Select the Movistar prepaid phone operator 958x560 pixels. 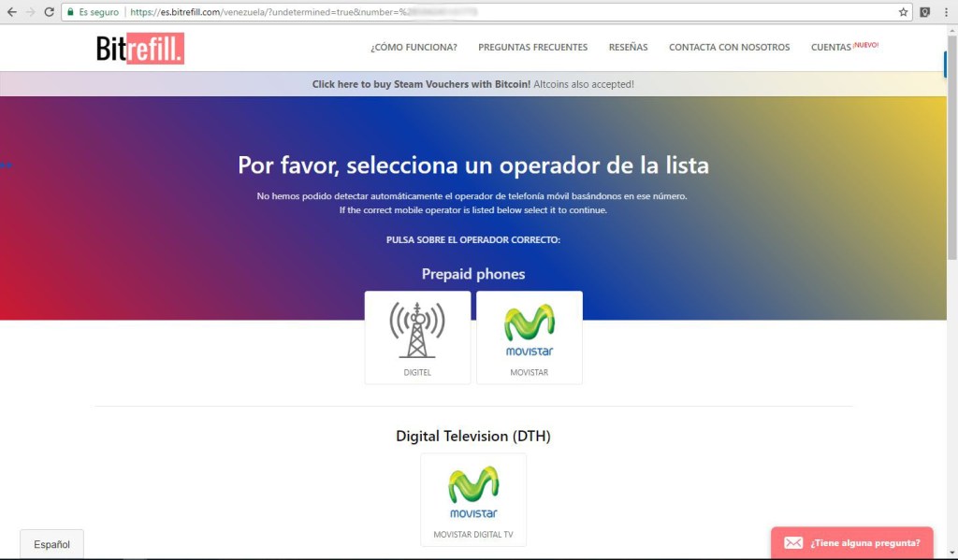[530, 337]
